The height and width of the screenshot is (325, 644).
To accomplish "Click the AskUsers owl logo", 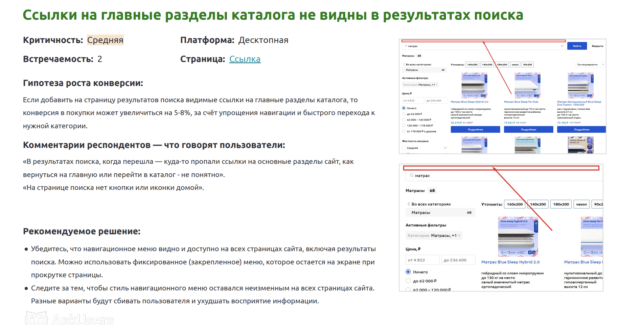I will click(37, 318).
